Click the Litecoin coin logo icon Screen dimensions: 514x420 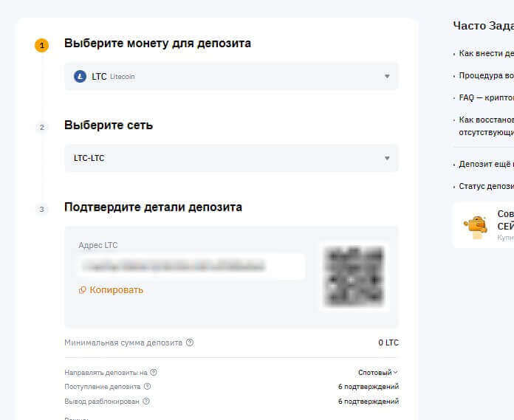[80, 76]
